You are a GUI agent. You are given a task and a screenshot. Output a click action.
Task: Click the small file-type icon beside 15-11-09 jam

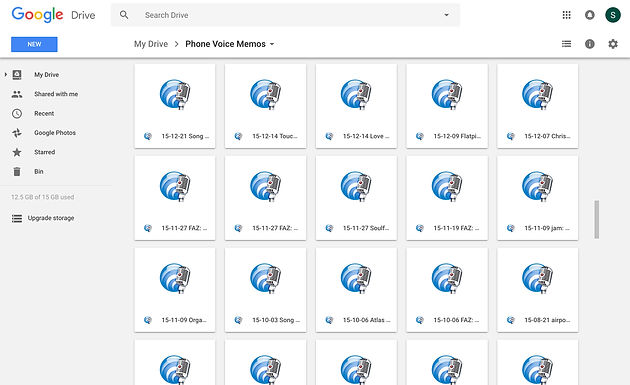tap(511, 228)
